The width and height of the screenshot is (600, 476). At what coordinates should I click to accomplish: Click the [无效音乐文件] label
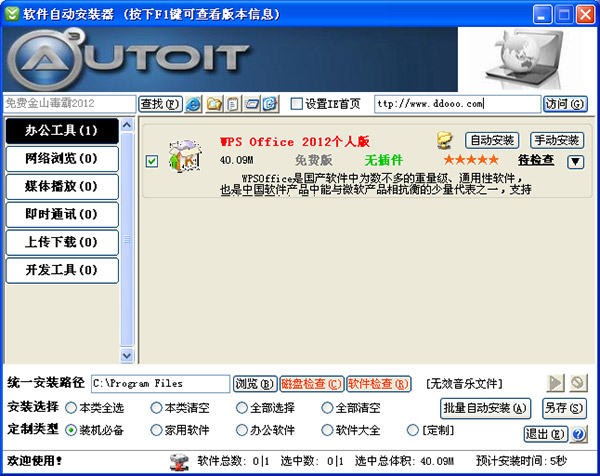(x=465, y=383)
